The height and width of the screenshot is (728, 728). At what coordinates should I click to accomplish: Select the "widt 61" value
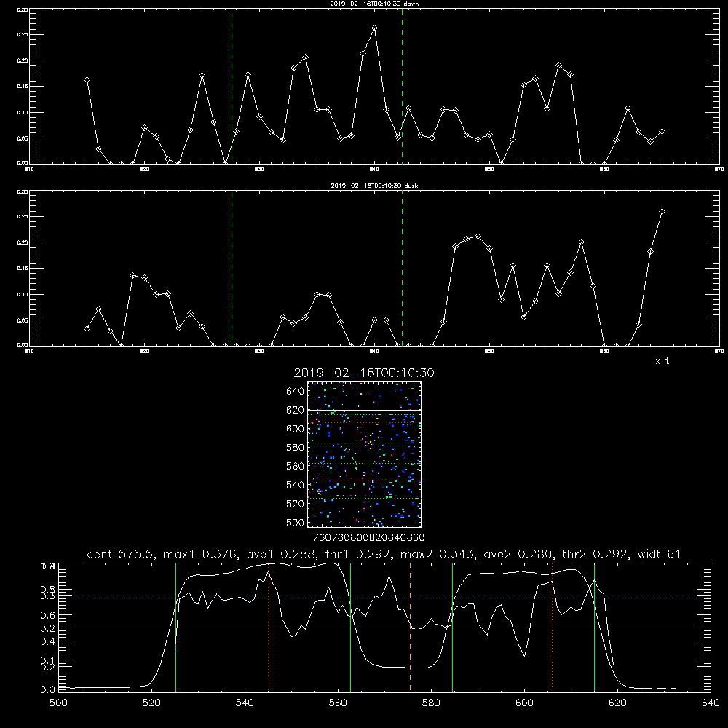660,554
